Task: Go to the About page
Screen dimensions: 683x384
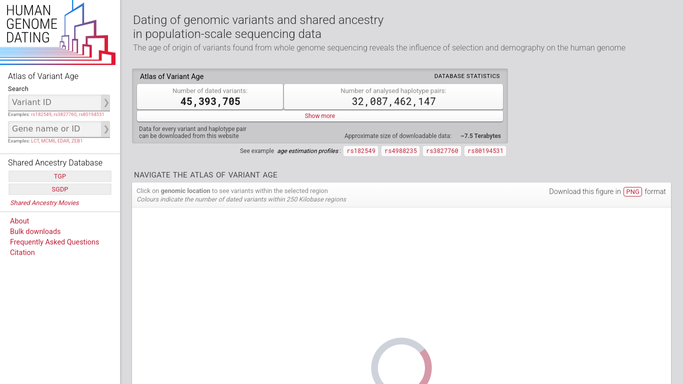Action: [20, 221]
